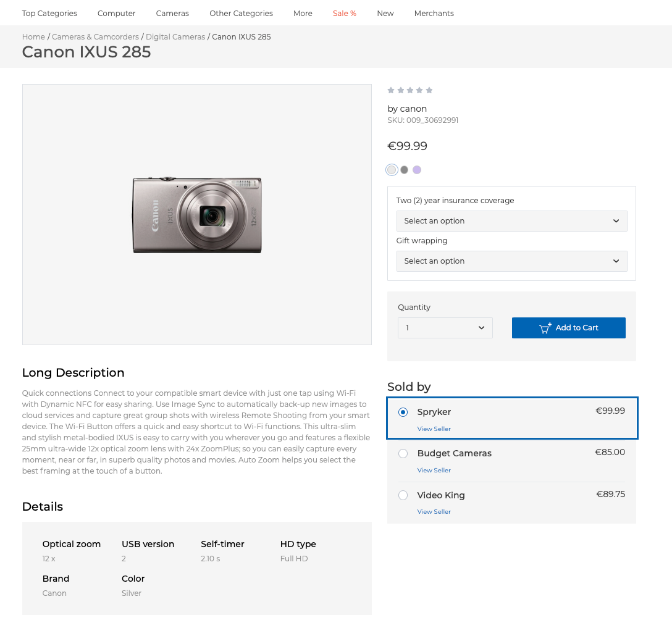Click the second rating star

(x=401, y=90)
